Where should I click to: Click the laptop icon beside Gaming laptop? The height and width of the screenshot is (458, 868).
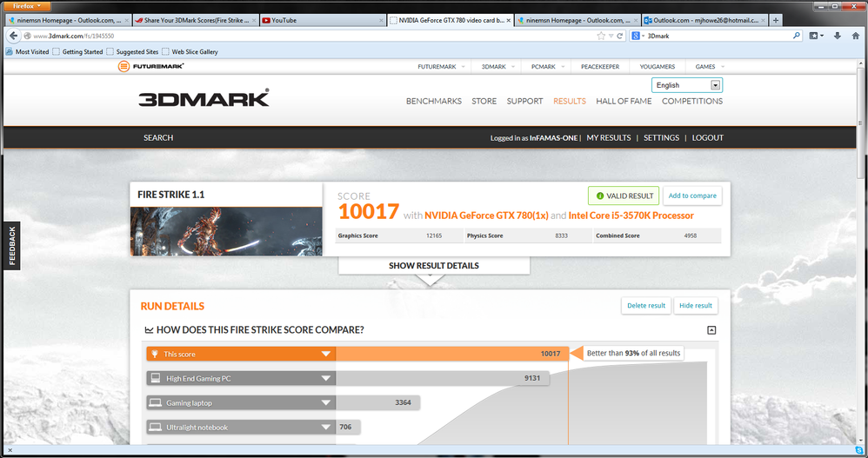pos(156,402)
